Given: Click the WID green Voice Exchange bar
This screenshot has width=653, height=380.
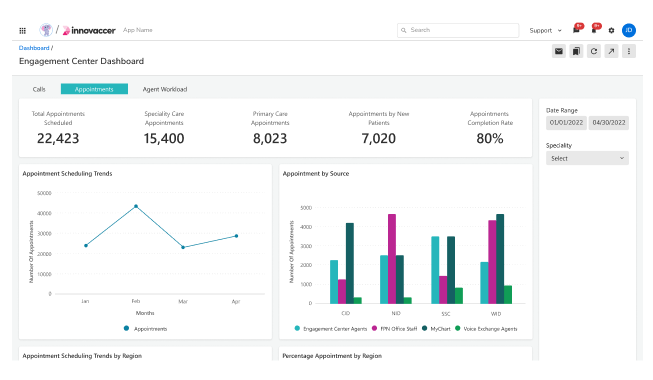Looking at the screenshot, I should (x=508, y=295).
